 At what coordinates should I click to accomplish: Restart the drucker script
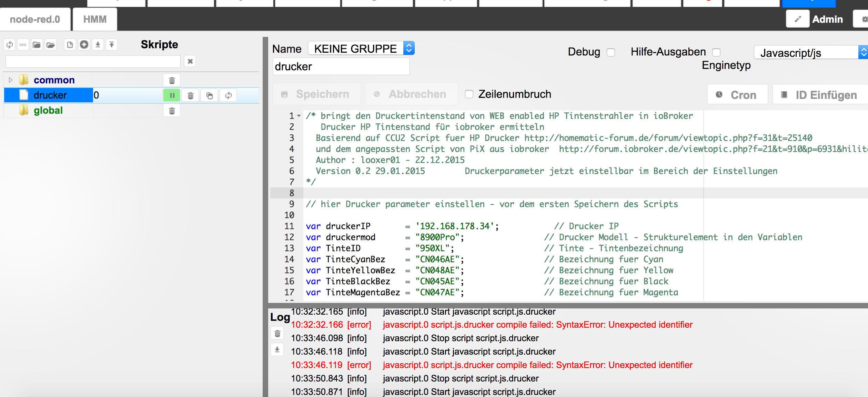[x=228, y=95]
